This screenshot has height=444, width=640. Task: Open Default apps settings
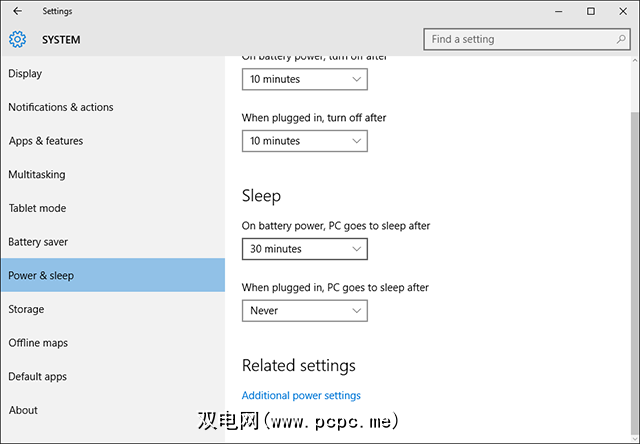click(x=38, y=377)
